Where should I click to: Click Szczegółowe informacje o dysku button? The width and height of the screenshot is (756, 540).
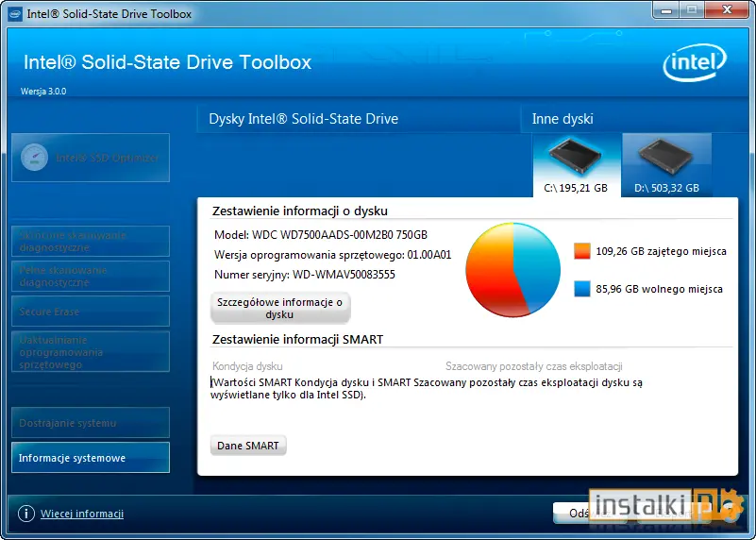(280, 308)
